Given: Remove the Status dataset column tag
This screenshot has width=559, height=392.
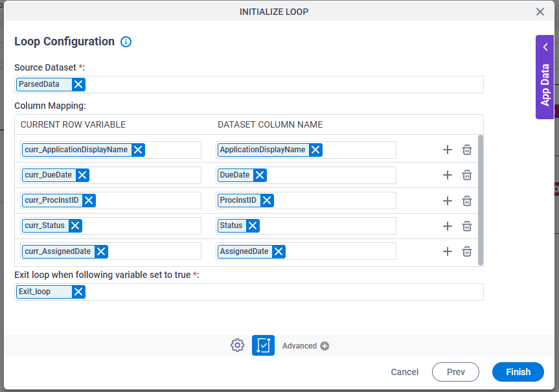Looking at the screenshot, I should coord(253,225).
